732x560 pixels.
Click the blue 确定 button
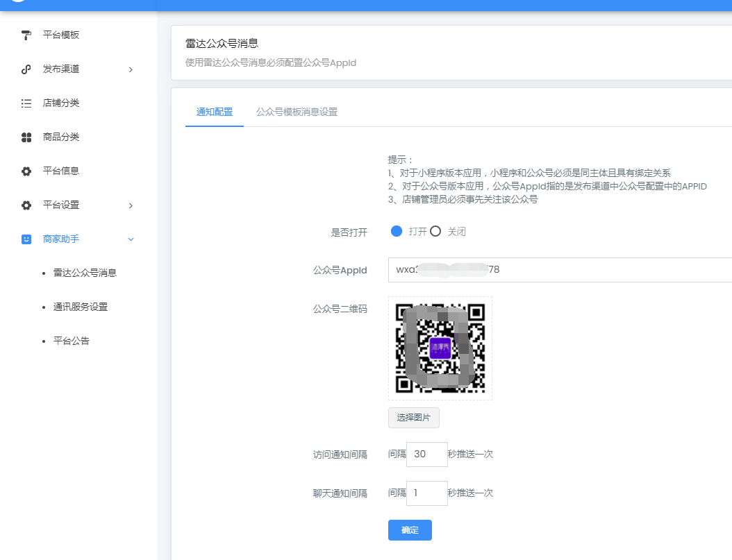(410, 530)
